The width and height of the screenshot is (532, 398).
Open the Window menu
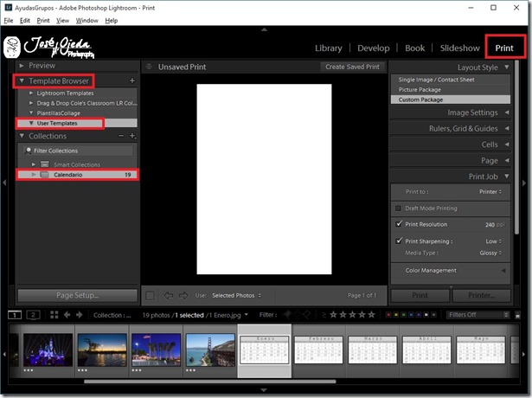pos(87,21)
